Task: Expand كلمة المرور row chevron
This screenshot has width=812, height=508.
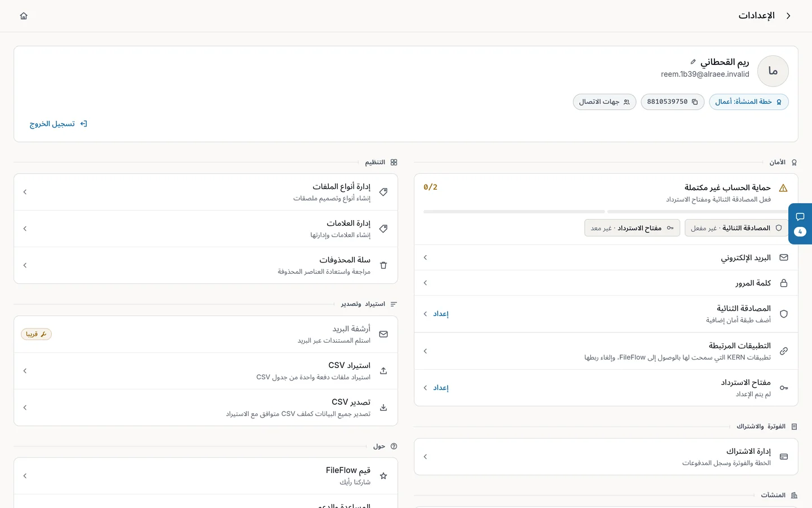Action: (x=425, y=283)
